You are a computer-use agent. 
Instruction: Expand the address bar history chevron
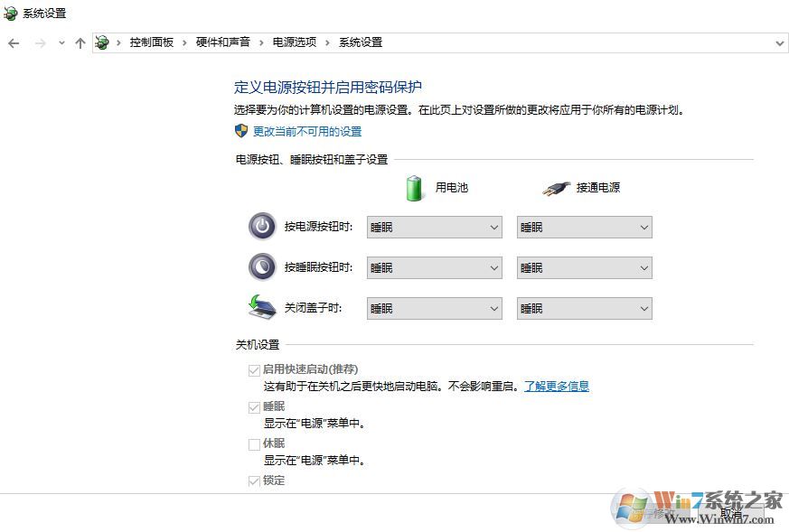pyautogui.click(x=779, y=42)
